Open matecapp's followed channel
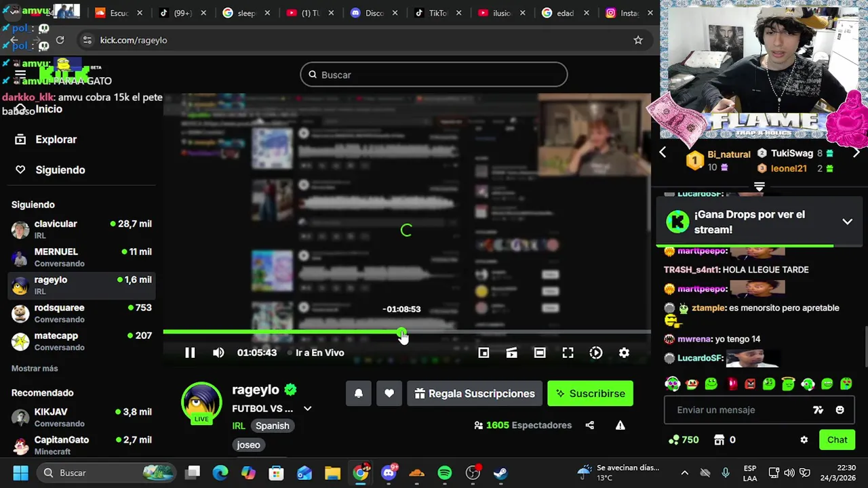The width and height of the screenshot is (868, 488). pyautogui.click(x=81, y=341)
